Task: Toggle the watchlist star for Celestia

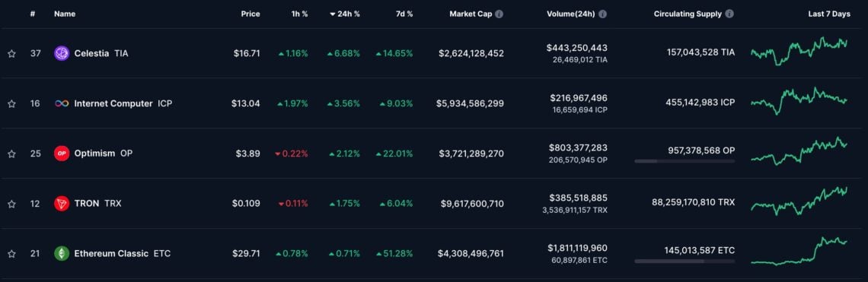Action: click(11, 54)
